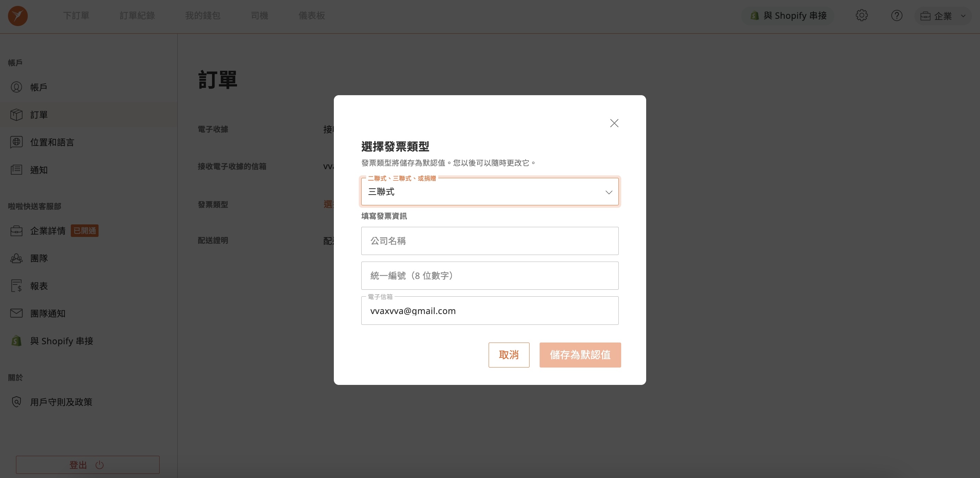Screen dimensions: 980x478
Task: Open the help question mark icon
Action: (897, 16)
